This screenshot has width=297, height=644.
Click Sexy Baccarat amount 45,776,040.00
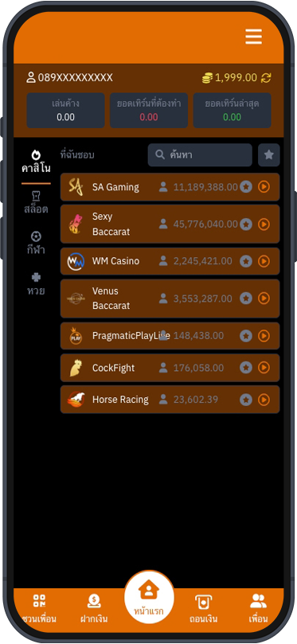[x=205, y=224]
